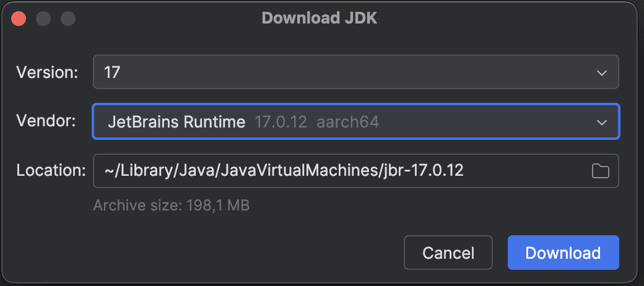Open the folder browse icon in Location

click(600, 171)
